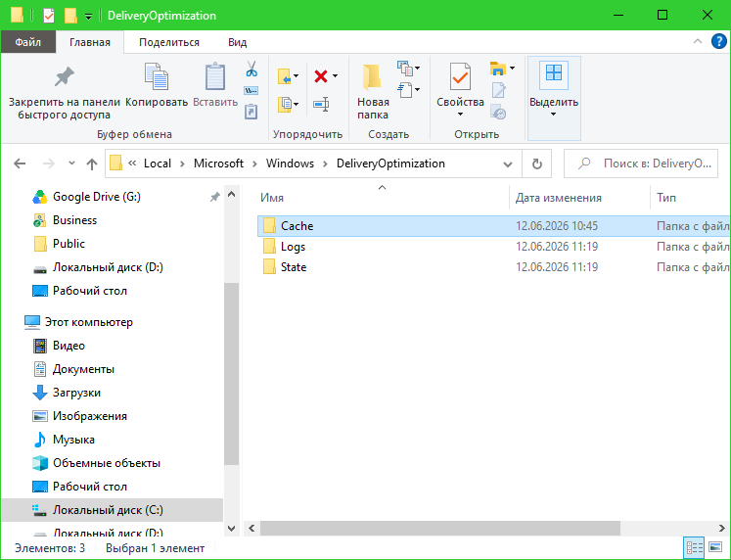Switch to Главная ribbon tab
Screen dimensions: 731x560
90,42
